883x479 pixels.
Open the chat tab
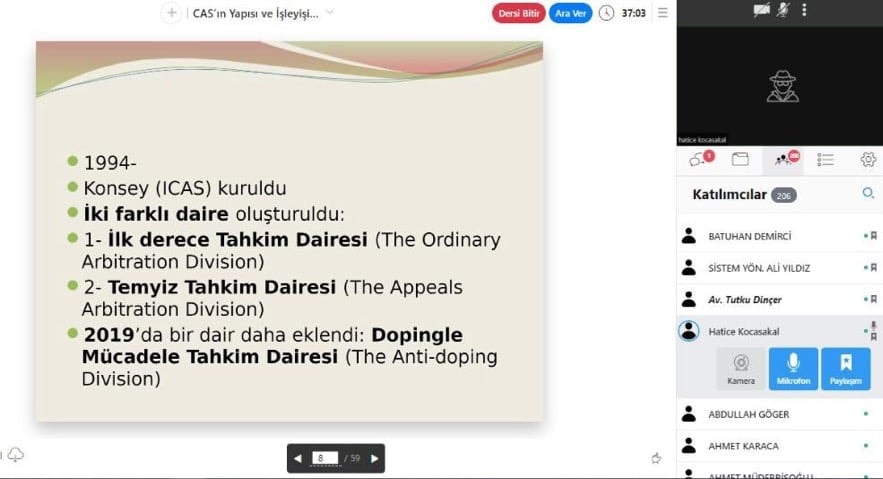pos(700,159)
